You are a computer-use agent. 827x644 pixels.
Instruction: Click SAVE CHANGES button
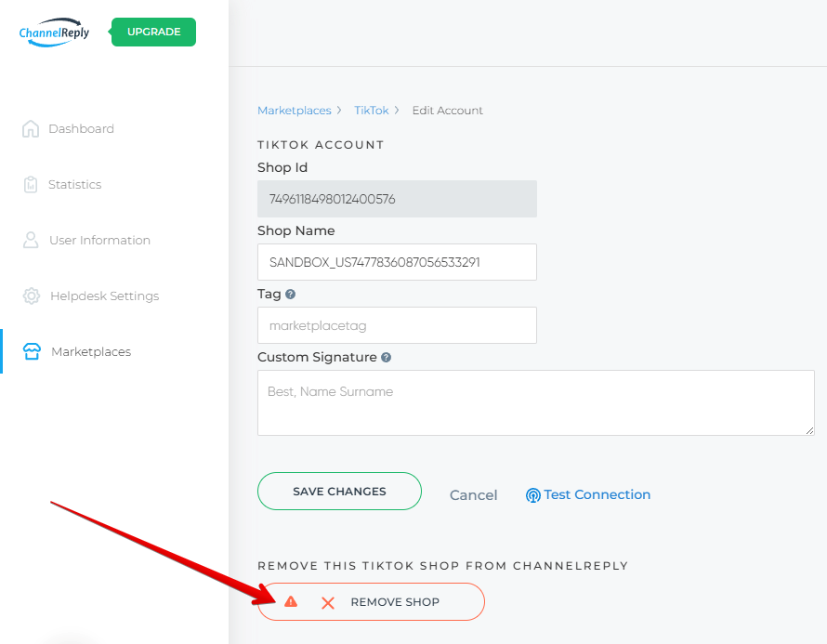pos(339,491)
